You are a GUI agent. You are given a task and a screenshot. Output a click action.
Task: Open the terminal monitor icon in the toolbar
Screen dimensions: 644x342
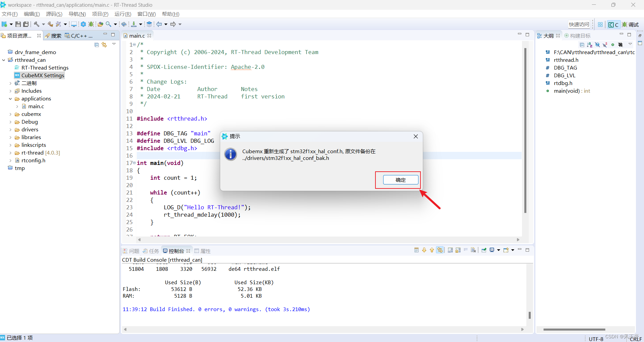pyautogui.click(x=74, y=24)
